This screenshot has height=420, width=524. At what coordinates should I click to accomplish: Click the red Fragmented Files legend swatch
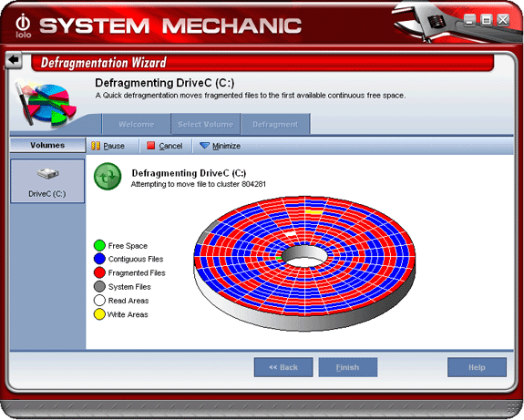pos(99,272)
